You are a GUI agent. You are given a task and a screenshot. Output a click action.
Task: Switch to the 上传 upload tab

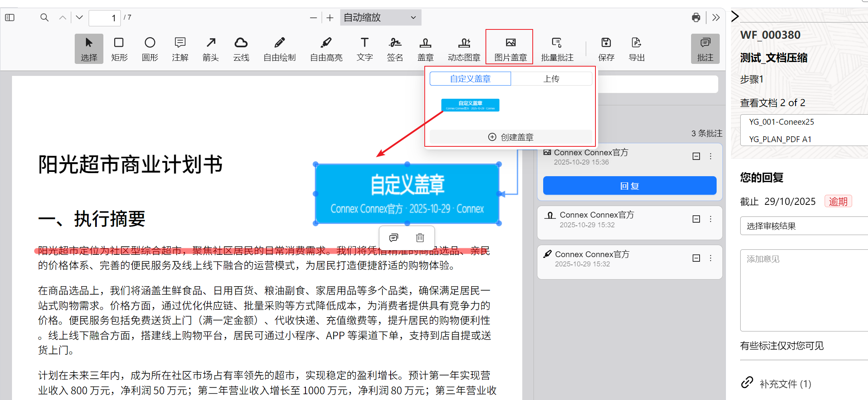pyautogui.click(x=551, y=79)
